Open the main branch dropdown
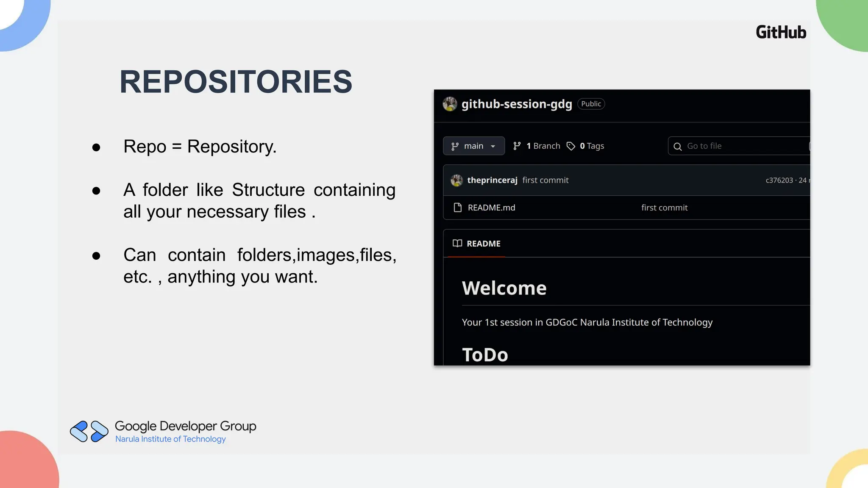The width and height of the screenshot is (868, 488). pos(474,146)
